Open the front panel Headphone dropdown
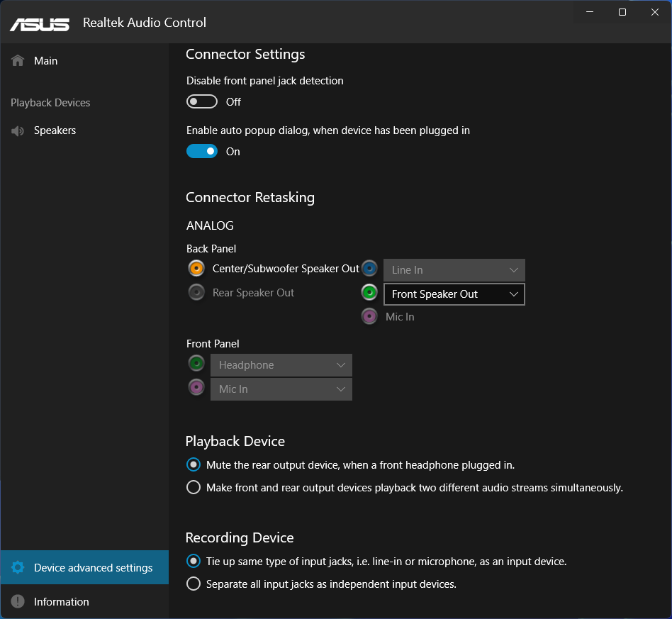This screenshot has width=672, height=619. point(281,365)
